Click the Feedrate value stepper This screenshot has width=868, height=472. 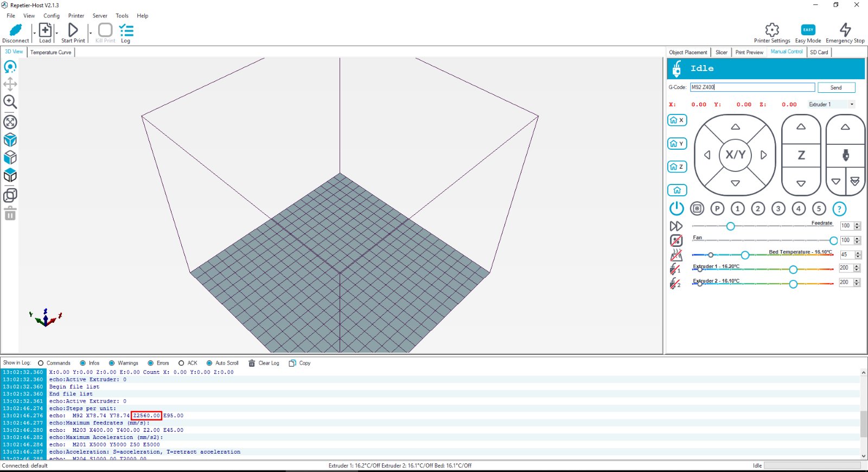tap(858, 226)
